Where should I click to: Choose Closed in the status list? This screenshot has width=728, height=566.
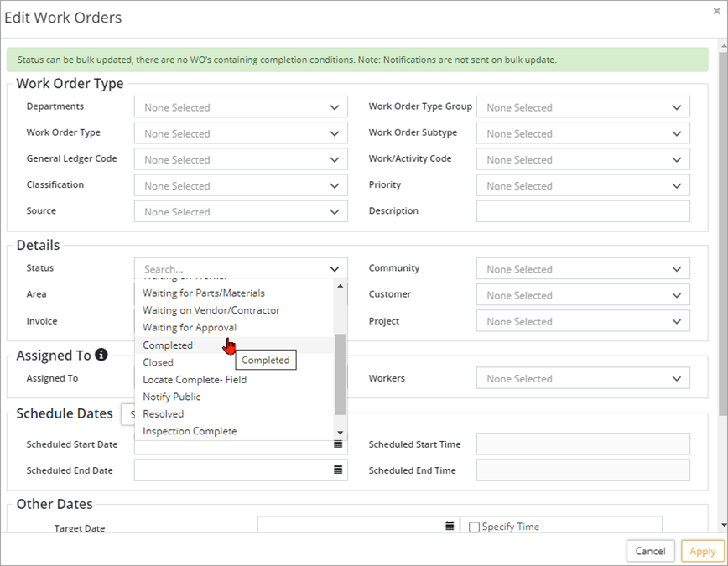pos(159,362)
